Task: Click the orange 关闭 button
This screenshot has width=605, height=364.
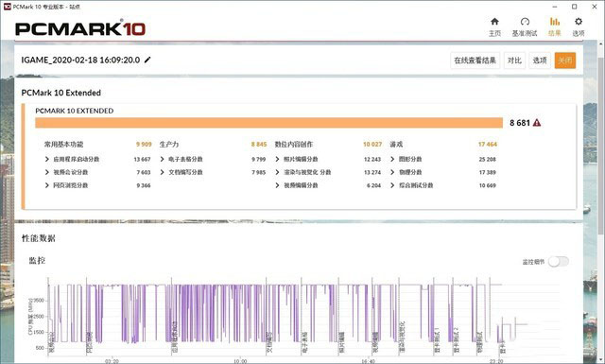Action: (565, 61)
